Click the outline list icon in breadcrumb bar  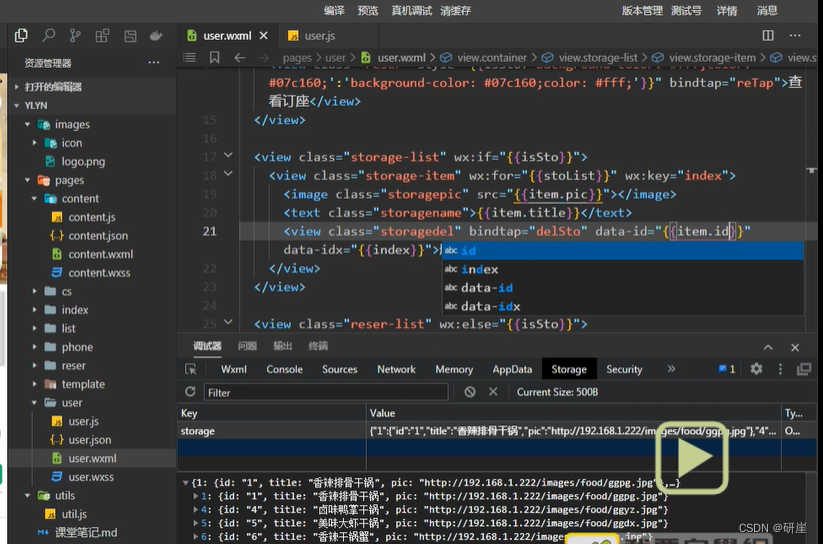pyautogui.click(x=189, y=58)
